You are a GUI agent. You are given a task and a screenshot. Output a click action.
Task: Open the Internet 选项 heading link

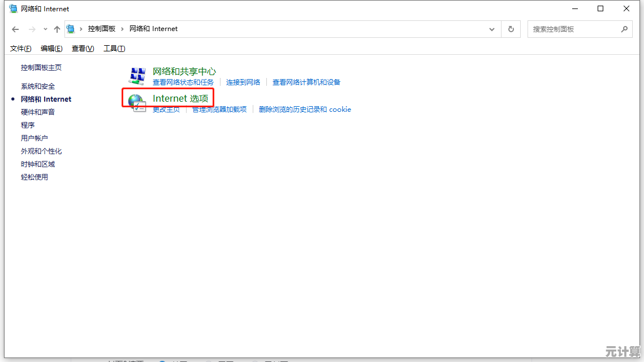pos(180,98)
